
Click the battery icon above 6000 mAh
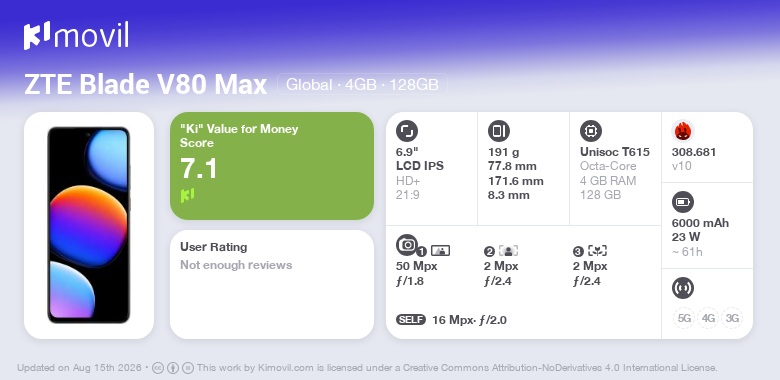click(683, 202)
